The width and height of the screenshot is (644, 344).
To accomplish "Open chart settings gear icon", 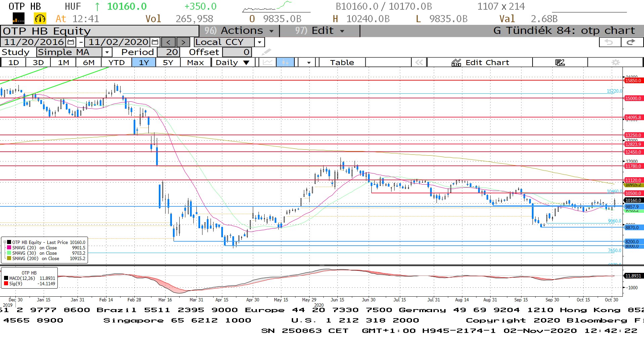I will pyautogui.click(x=615, y=62).
